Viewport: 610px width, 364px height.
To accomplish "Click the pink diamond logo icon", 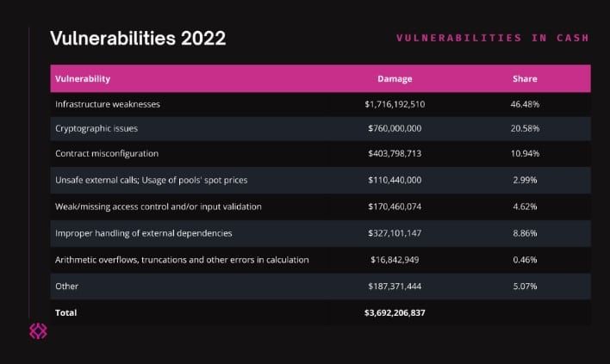I will point(38,331).
